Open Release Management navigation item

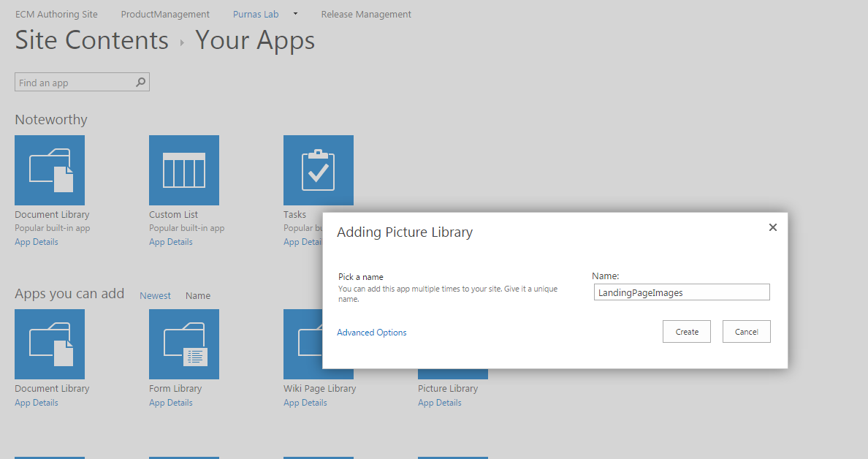coord(366,14)
